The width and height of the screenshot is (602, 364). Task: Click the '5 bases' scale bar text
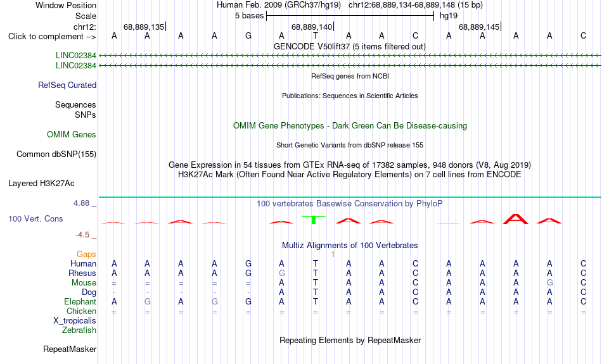tap(249, 16)
